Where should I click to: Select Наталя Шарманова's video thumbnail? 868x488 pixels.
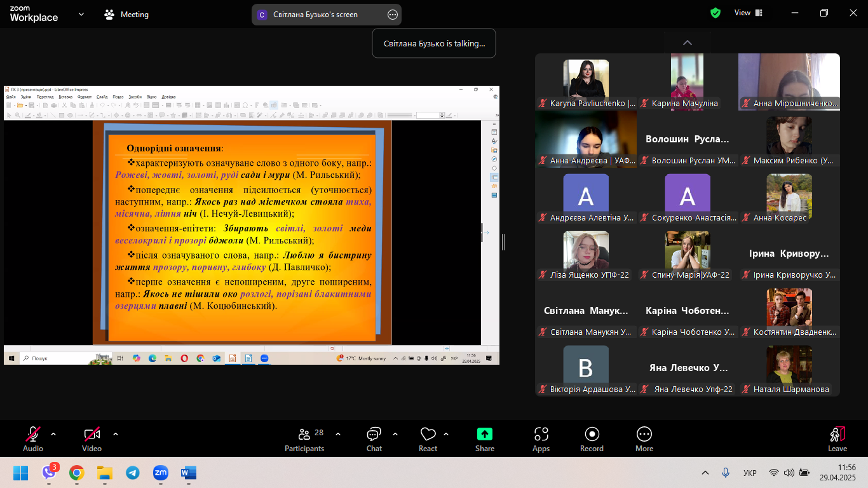point(789,370)
